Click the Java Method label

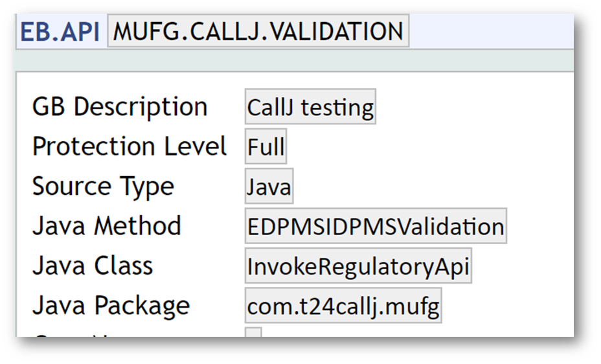pos(107,227)
